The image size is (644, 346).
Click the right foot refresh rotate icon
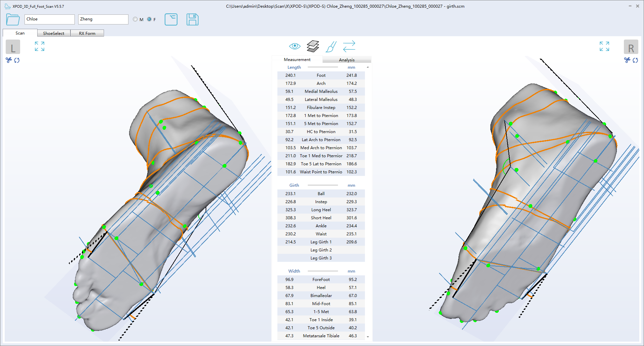pyautogui.click(x=635, y=60)
